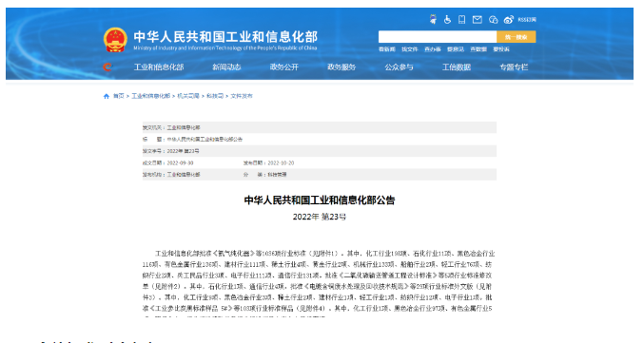Open the 工信数据 navigation item

click(x=457, y=67)
